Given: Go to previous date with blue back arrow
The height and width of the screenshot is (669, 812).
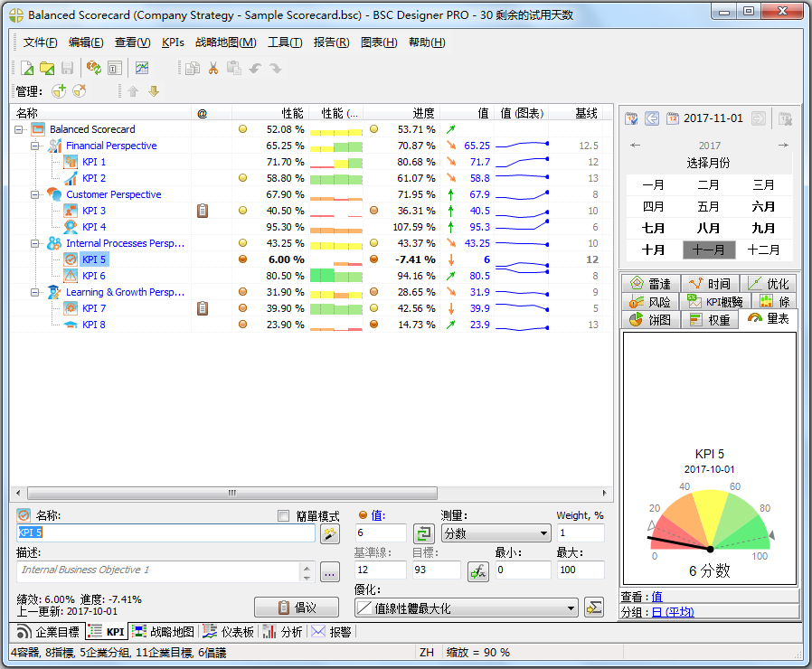Looking at the screenshot, I should (x=652, y=118).
